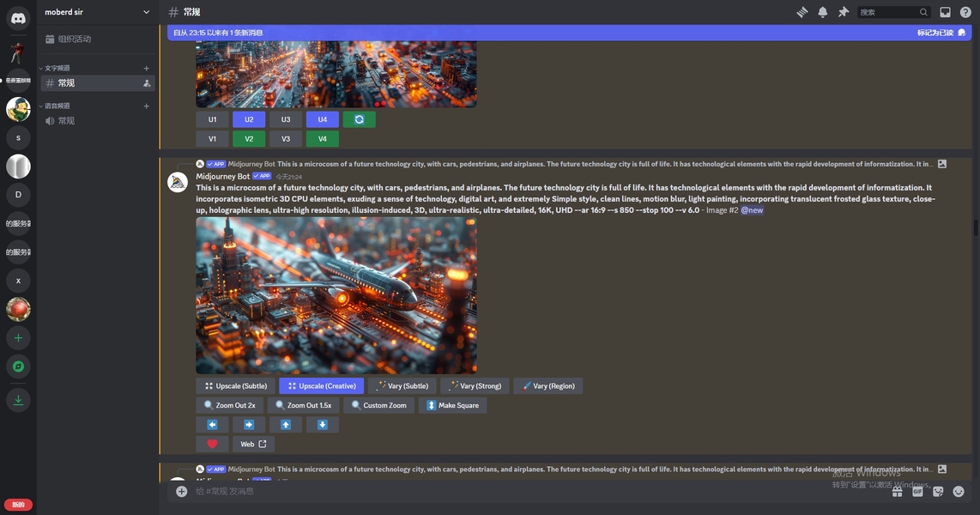The width and height of the screenshot is (980, 515).
Task: Click the re-roll refresh button on image grid
Action: point(360,119)
